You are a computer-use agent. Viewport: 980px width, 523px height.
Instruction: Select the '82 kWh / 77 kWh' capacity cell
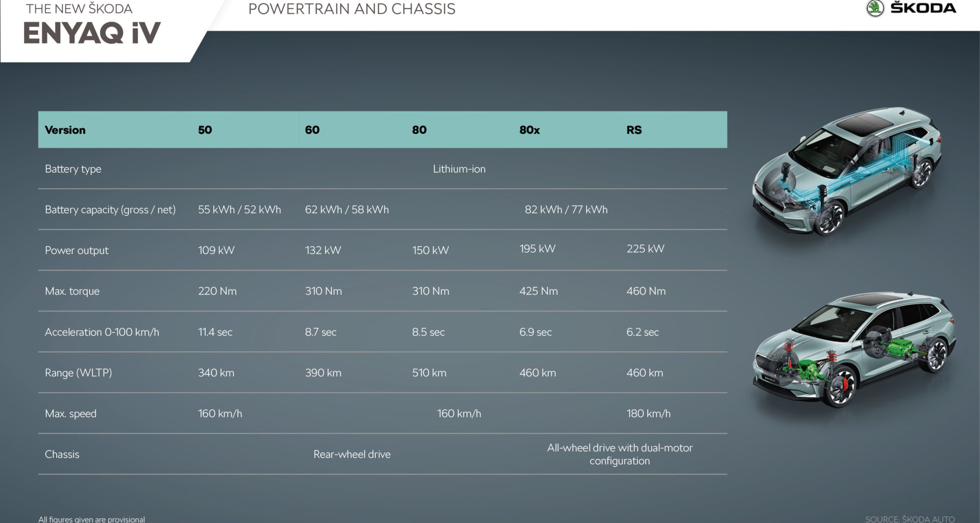click(x=566, y=209)
